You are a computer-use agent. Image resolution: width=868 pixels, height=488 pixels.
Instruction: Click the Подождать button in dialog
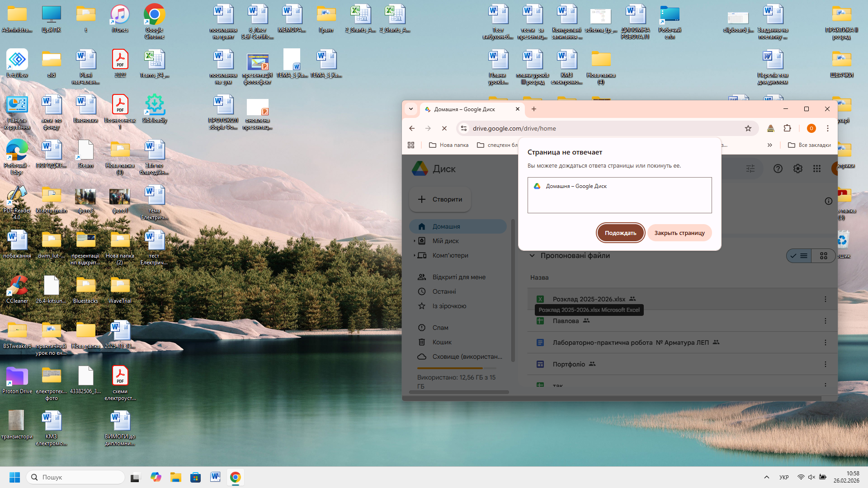point(620,233)
